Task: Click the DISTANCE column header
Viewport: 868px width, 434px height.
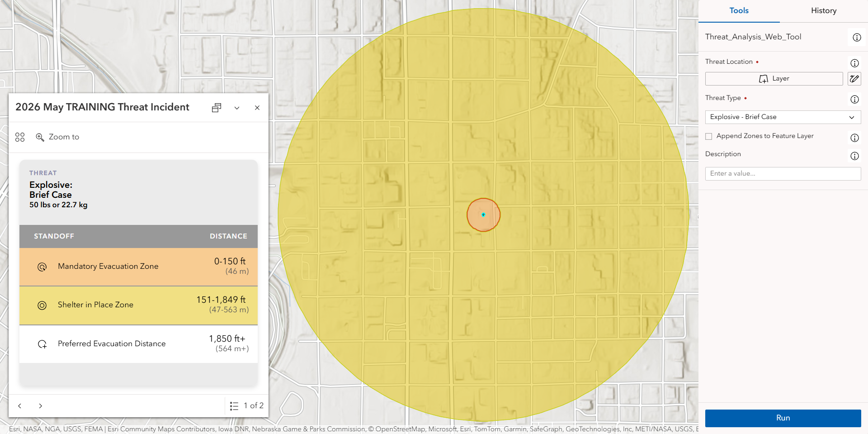Action: point(228,236)
